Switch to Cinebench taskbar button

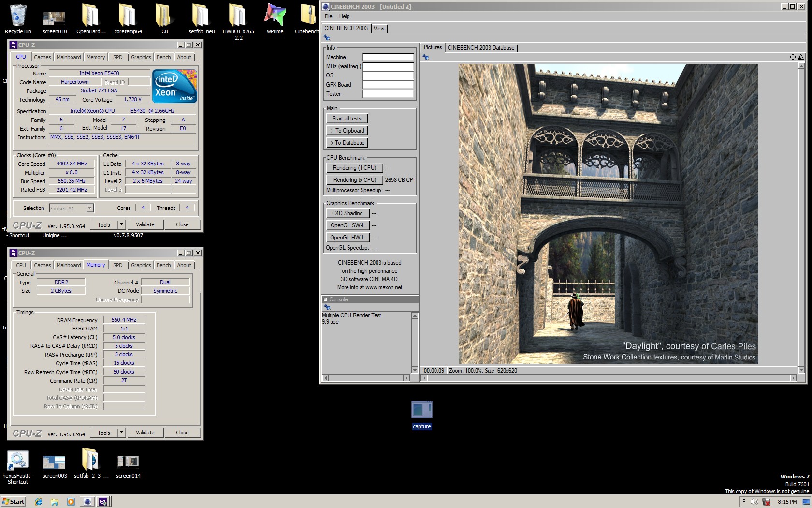pyautogui.click(x=87, y=502)
